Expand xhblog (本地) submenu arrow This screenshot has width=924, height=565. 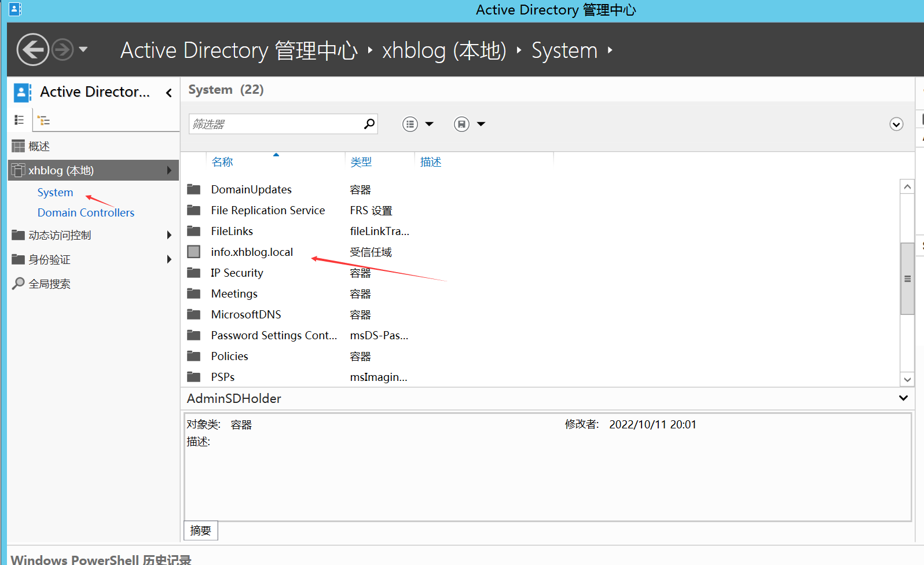(x=169, y=170)
